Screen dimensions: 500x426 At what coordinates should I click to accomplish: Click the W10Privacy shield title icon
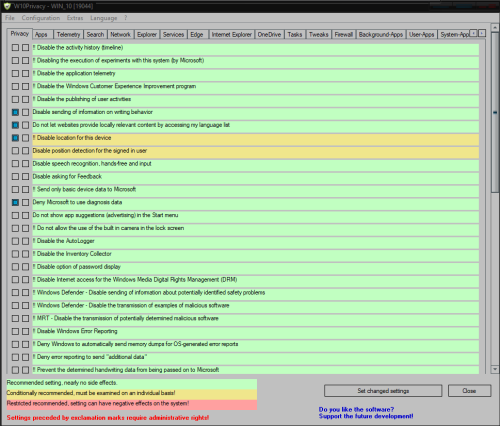tap(7, 6)
